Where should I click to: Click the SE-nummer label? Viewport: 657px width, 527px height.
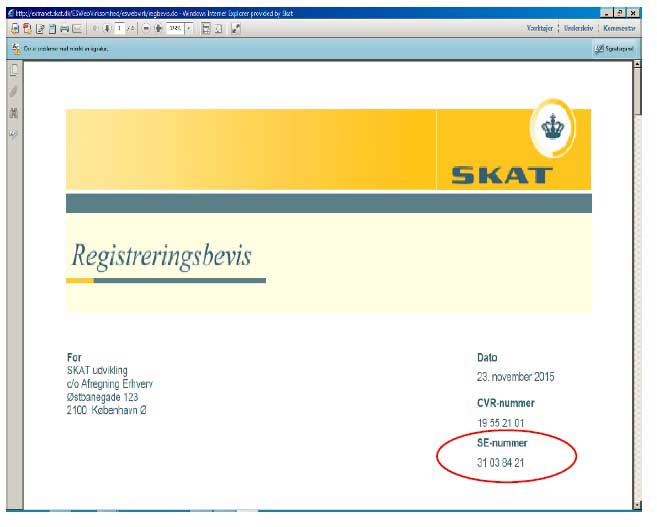point(502,443)
